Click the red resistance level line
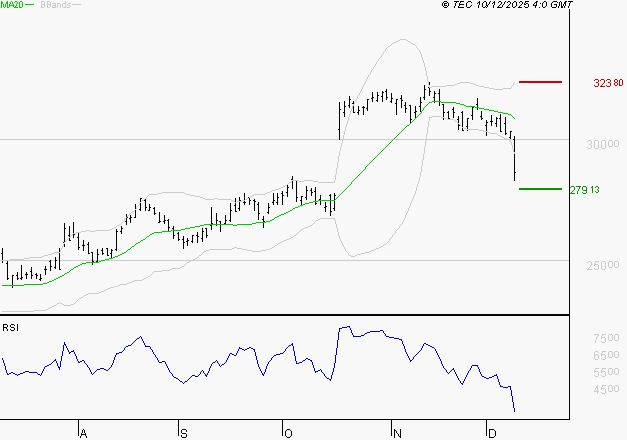Screen dimensions: 627x440 540,82
